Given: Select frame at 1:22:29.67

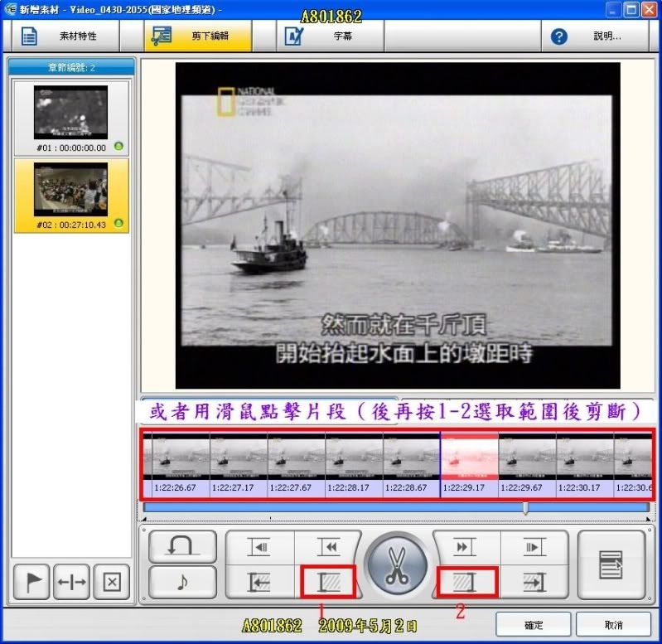Looking at the screenshot, I should pos(527,464).
